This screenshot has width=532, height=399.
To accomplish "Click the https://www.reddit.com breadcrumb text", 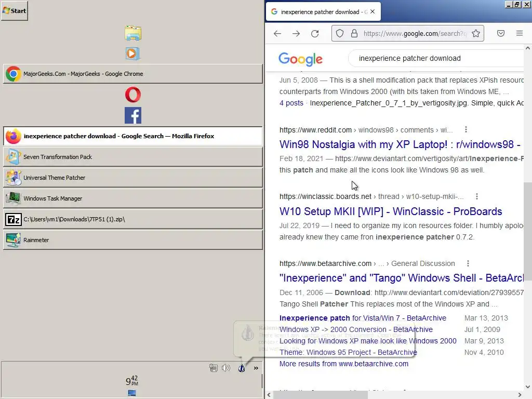I will point(315,130).
